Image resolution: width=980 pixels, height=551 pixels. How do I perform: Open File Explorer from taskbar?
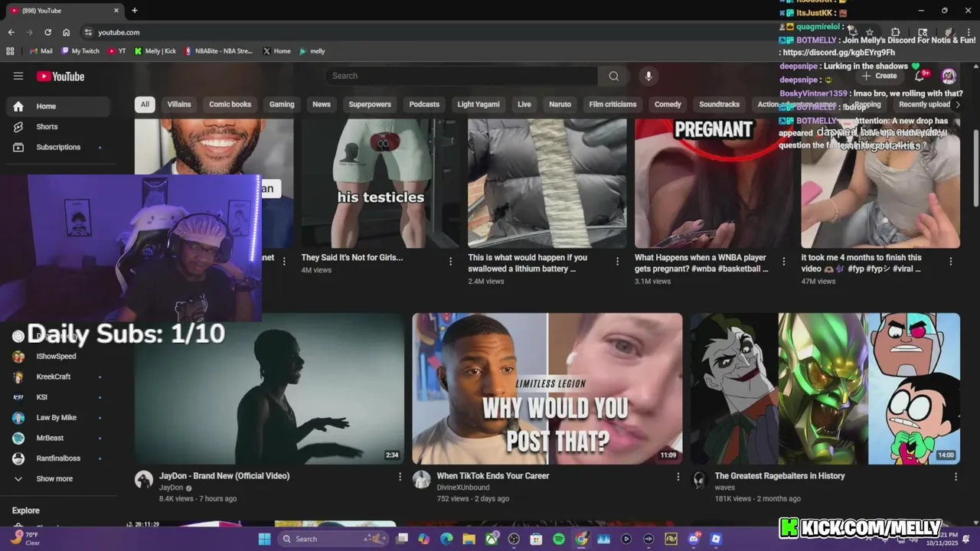tap(469, 539)
